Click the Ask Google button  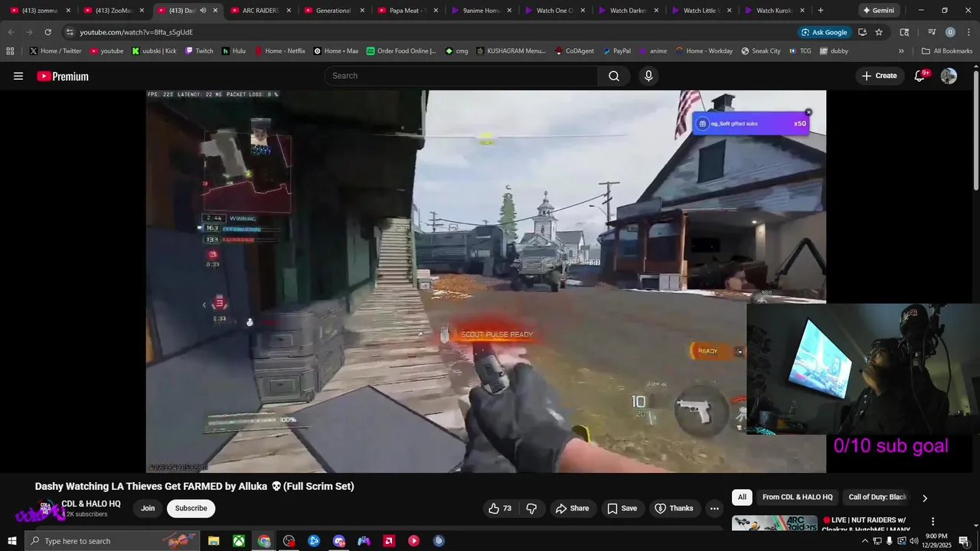[x=824, y=32]
